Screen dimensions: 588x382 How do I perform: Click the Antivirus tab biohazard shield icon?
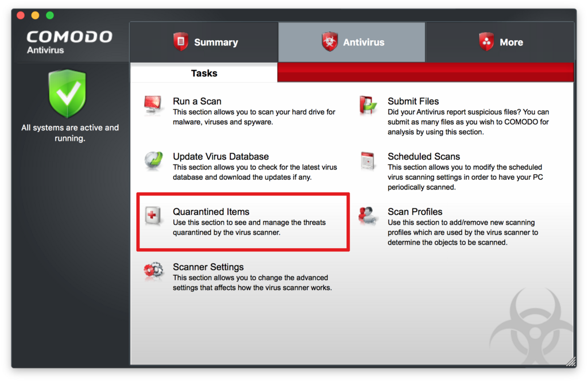[330, 41]
